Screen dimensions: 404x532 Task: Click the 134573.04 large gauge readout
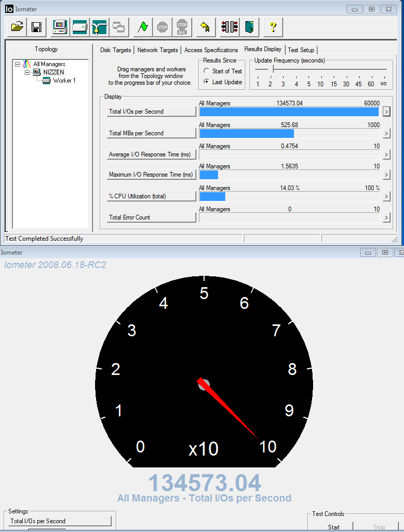tap(205, 482)
